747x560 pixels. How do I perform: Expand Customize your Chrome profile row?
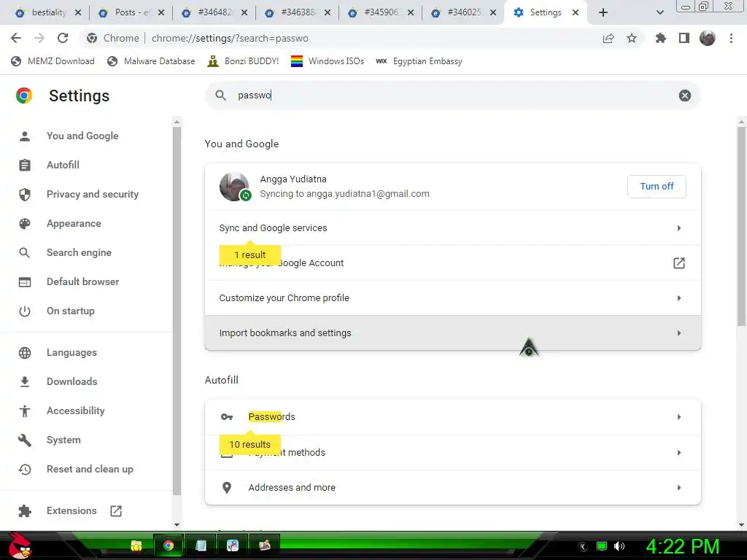click(452, 298)
